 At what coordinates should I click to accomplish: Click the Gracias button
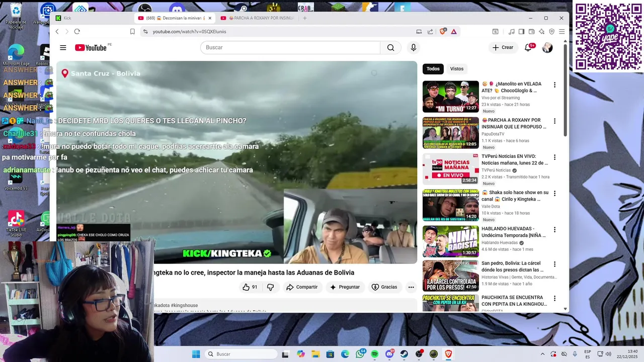(x=384, y=287)
